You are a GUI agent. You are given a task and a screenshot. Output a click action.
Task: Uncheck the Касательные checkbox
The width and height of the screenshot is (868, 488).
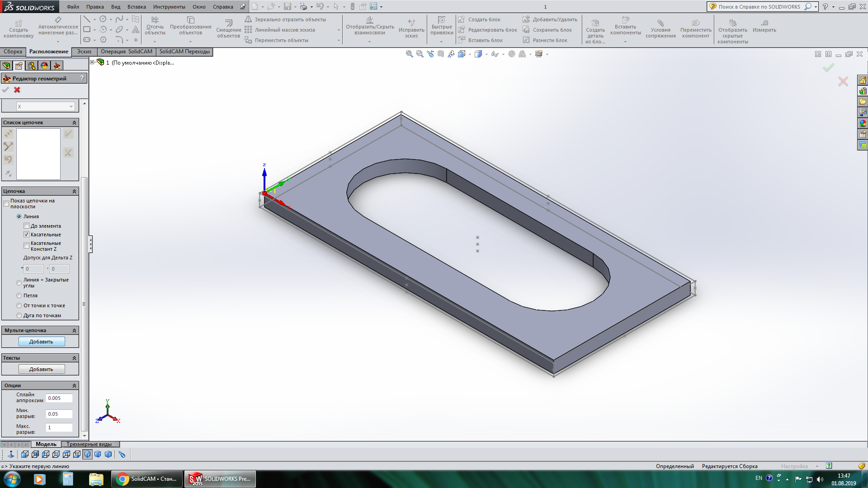(x=27, y=235)
